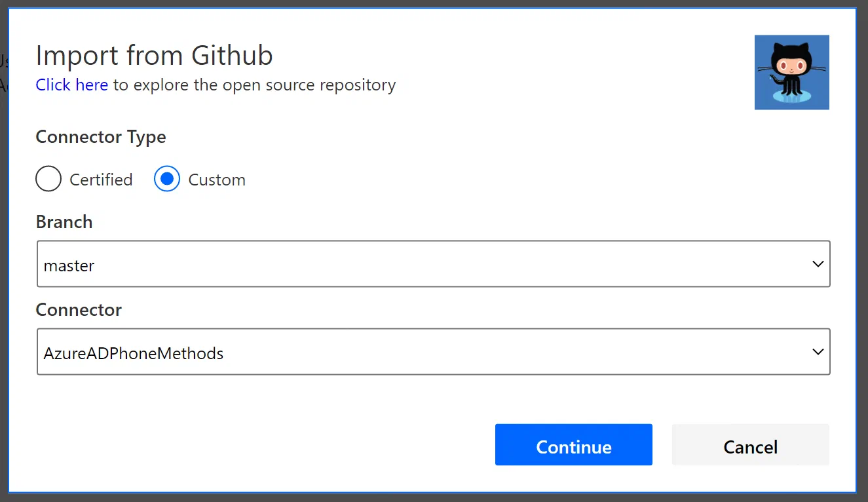Open the Branch dropdown showing master
The image size is (868, 502).
(x=434, y=263)
